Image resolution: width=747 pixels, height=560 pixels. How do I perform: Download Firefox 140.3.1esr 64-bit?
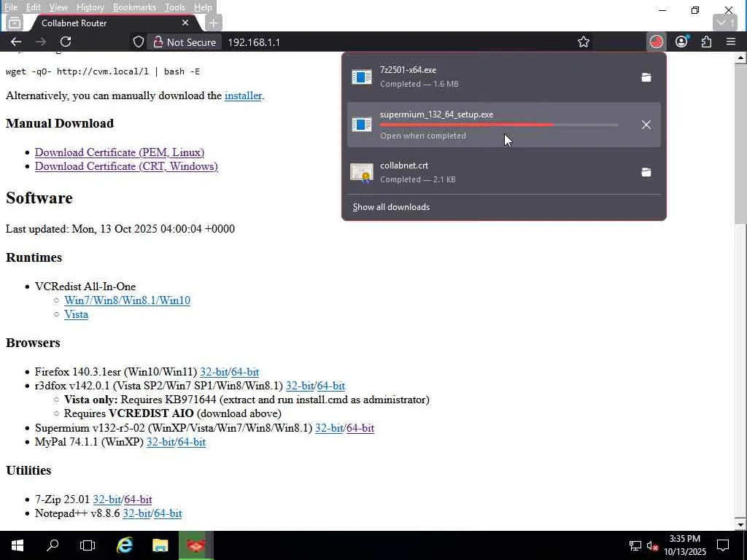point(245,372)
